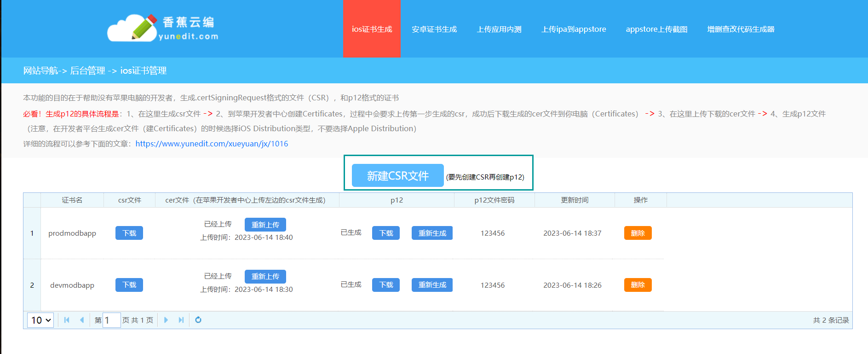Click 重新上传 for devmodbapp cer file
Viewport: 868px width, 354px height.
click(x=265, y=276)
